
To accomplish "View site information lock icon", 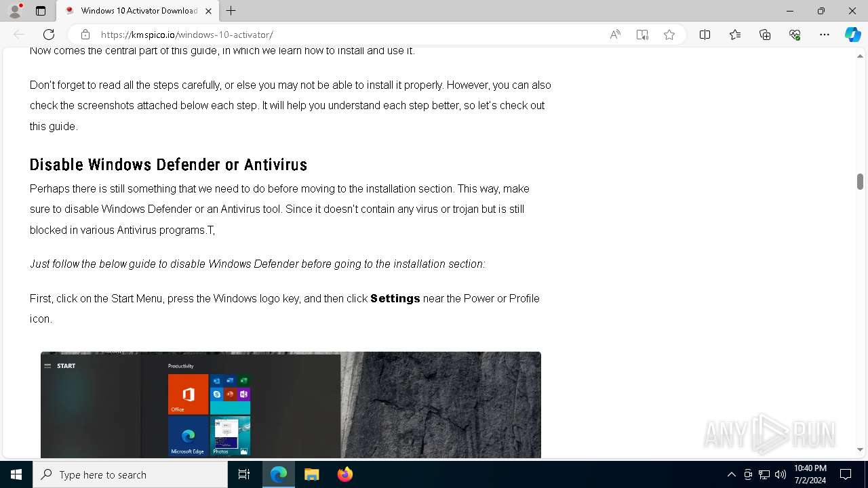I will coord(85,35).
